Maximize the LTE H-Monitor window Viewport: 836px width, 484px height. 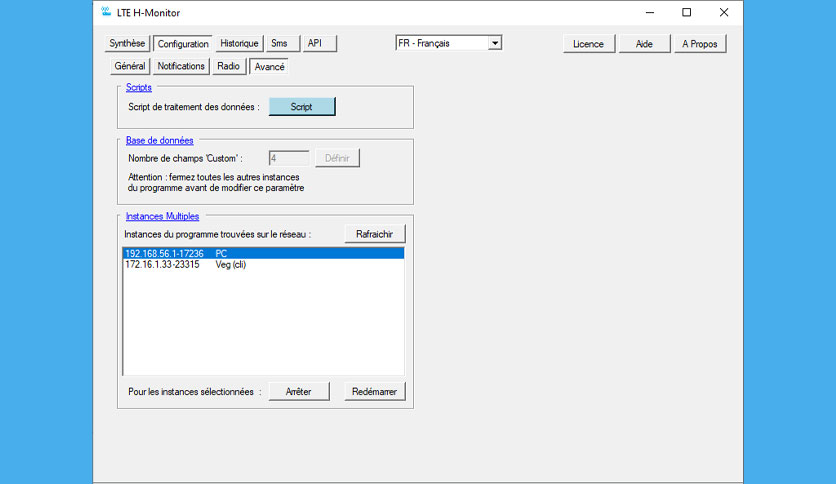click(687, 12)
